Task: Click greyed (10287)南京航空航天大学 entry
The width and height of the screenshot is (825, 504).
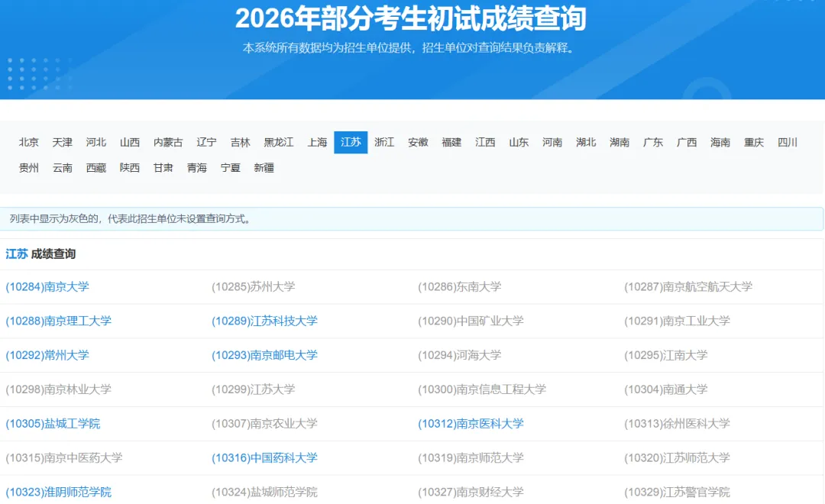Action: pos(688,286)
